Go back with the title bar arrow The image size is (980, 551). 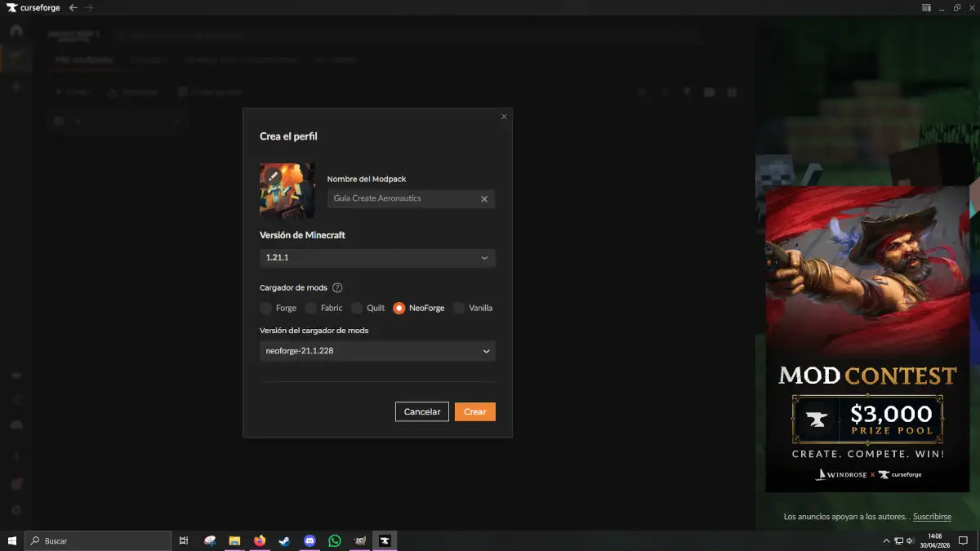click(73, 7)
